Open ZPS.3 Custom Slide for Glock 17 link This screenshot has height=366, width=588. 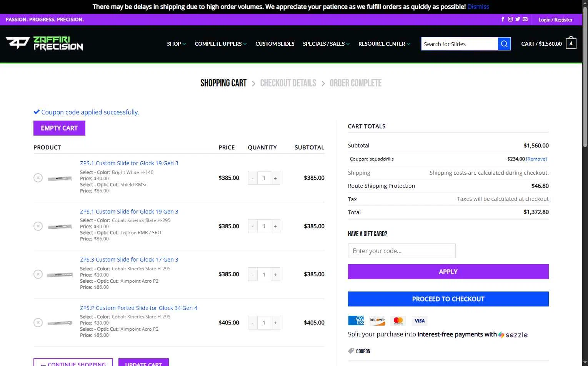[x=129, y=260]
